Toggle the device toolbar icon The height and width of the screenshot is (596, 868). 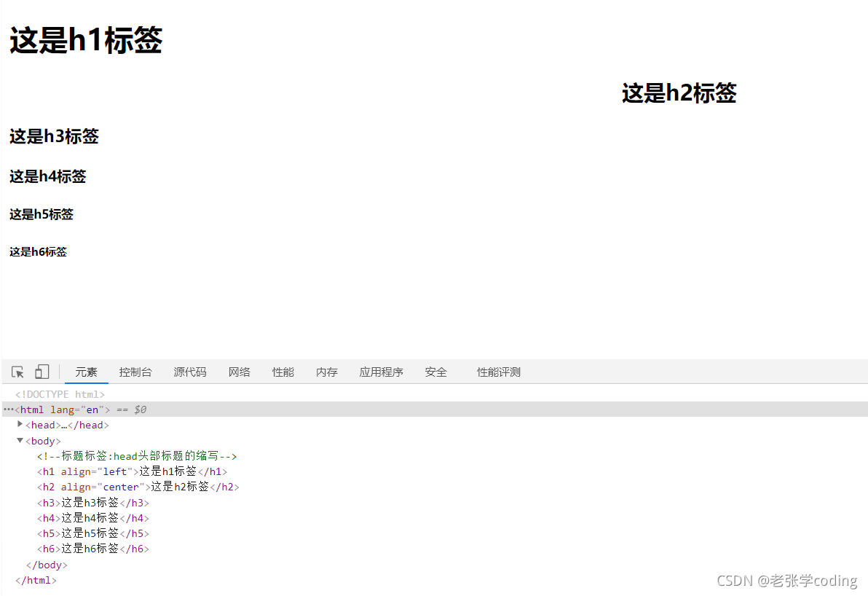pos(42,372)
